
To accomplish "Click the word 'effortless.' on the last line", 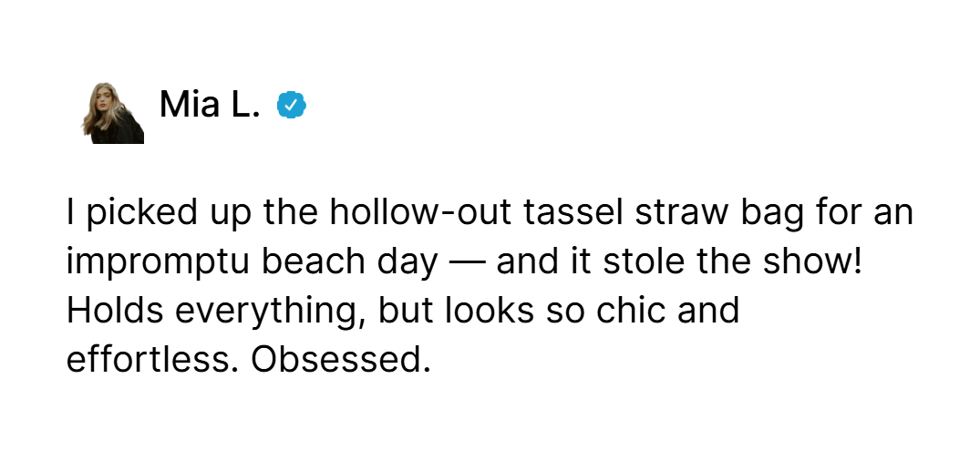I will [x=153, y=359].
